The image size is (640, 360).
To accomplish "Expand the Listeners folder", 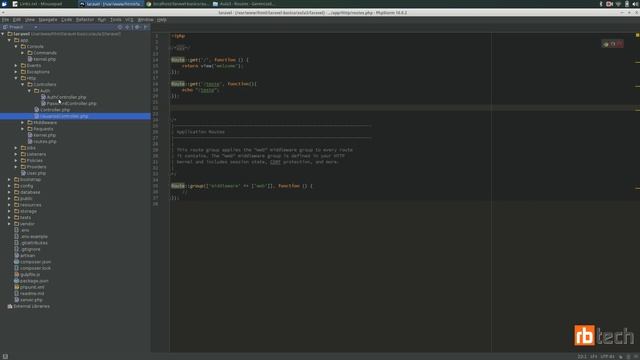I will (x=16, y=154).
